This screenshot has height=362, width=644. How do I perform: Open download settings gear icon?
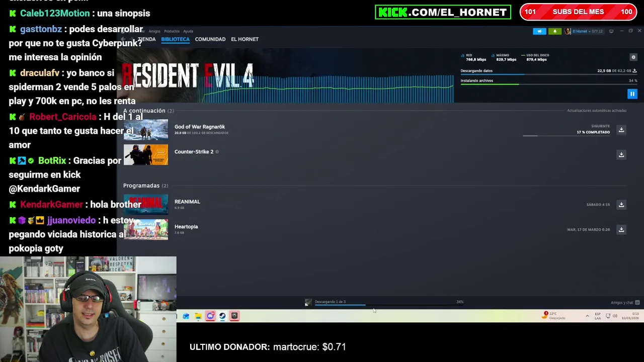(x=633, y=57)
